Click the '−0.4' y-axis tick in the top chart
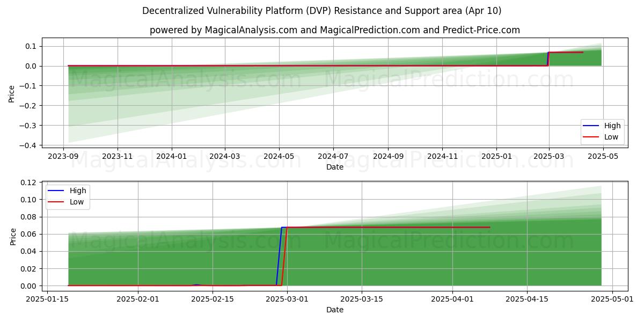Image resolution: width=644 pixels, height=322 pixels. click(x=29, y=145)
